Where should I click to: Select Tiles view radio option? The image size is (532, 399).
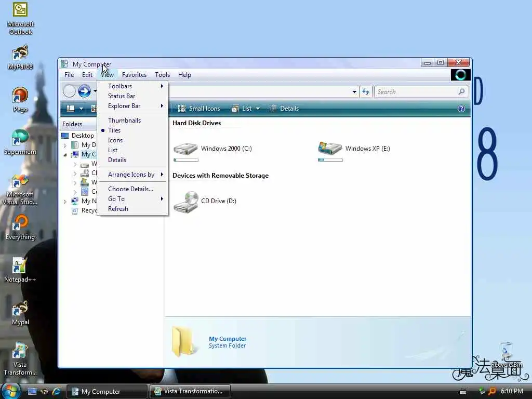132,130
